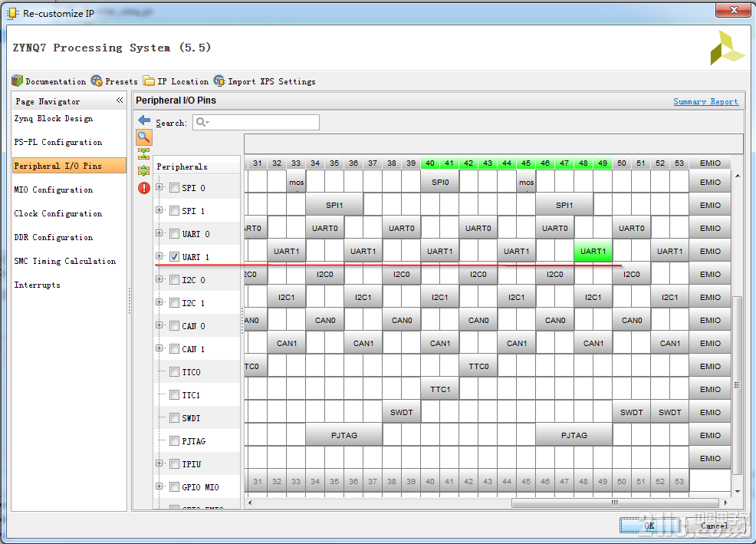Select the EMIO button in the CAN 0 row

[x=710, y=320]
